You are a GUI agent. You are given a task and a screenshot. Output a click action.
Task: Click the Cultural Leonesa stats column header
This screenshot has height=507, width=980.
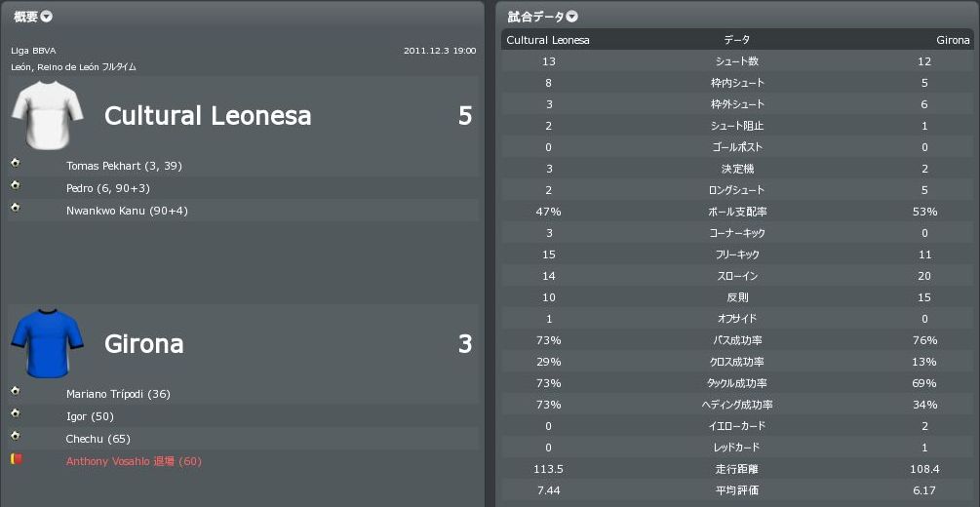pyautogui.click(x=548, y=40)
